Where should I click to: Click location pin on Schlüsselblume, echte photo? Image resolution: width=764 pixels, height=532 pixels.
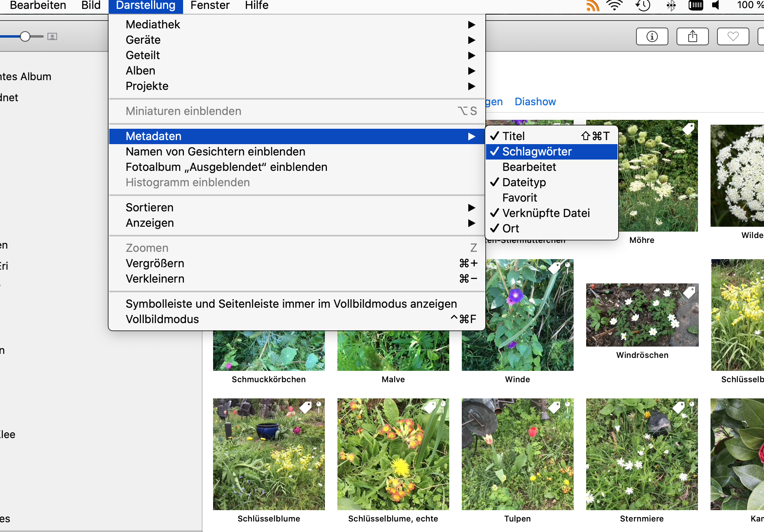click(443, 407)
